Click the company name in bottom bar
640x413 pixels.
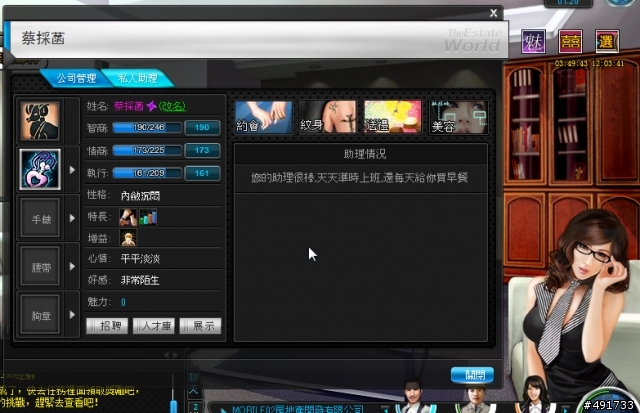coord(298,409)
